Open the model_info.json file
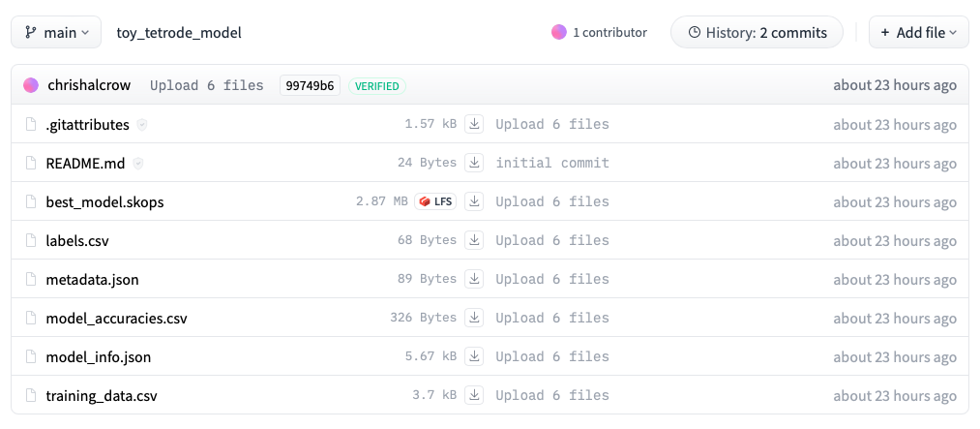Image resolution: width=980 pixels, height=429 pixels. tap(98, 356)
